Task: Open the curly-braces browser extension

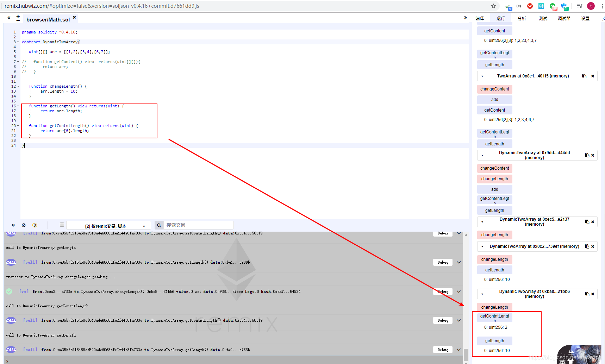Action: (519, 6)
